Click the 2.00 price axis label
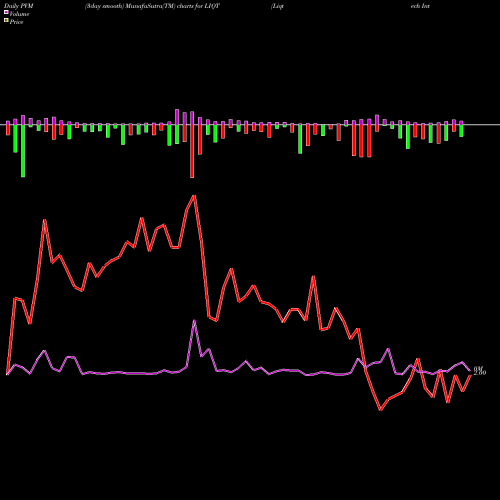This screenshot has width=500, height=500. coord(480,373)
